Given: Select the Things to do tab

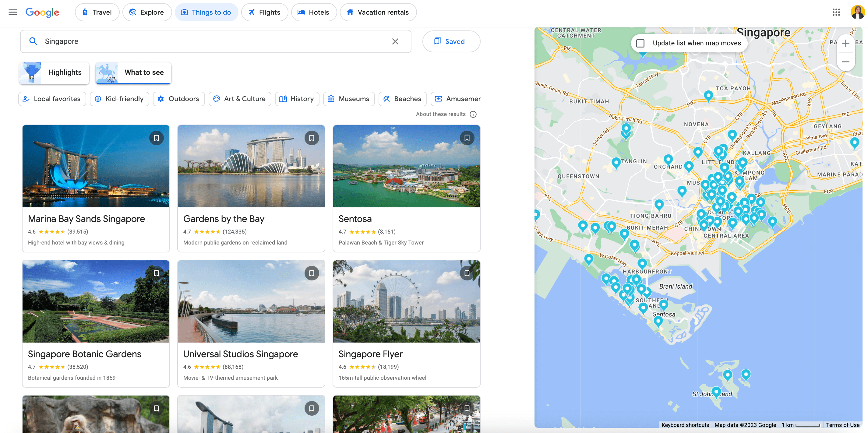Looking at the screenshot, I should point(206,12).
